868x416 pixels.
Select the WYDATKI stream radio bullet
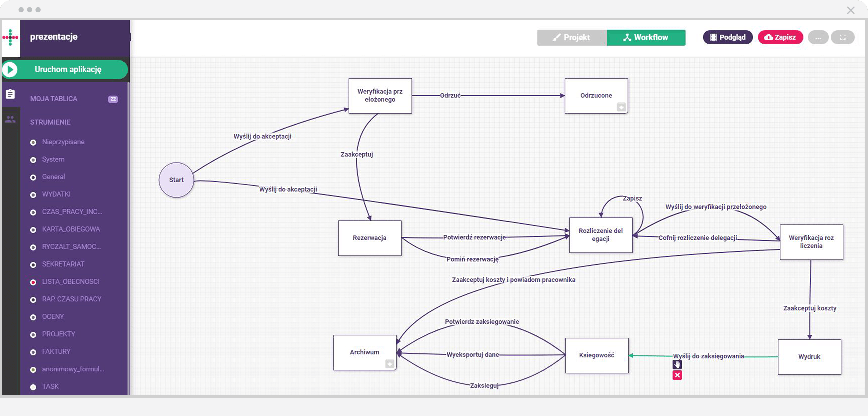33,195
